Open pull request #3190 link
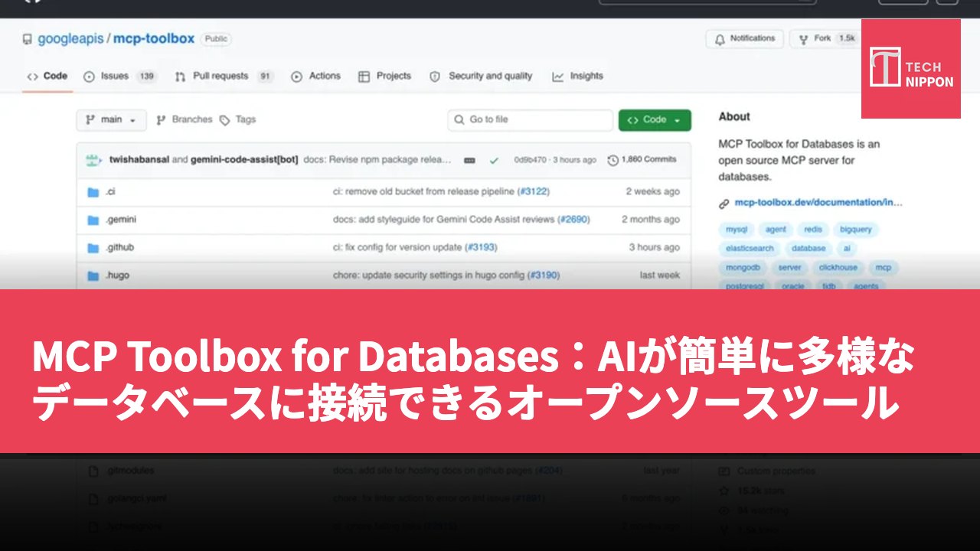The width and height of the screenshot is (980, 551). pos(544,275)
